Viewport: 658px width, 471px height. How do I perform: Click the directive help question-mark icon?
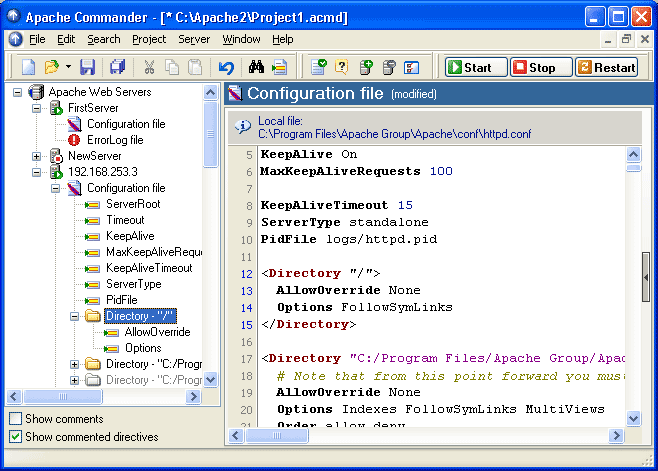click(x=342, y=67)
